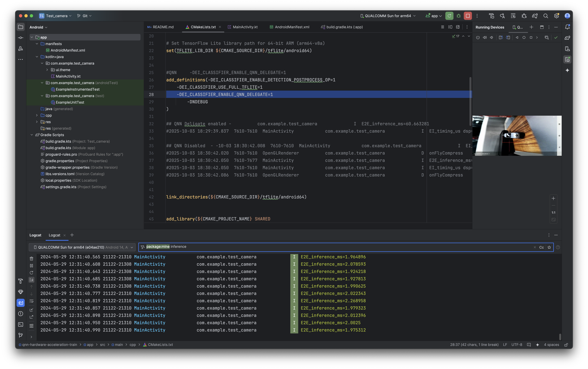Stop the running app
This screenshot has height=369, width=588.
tap(468, 16)
